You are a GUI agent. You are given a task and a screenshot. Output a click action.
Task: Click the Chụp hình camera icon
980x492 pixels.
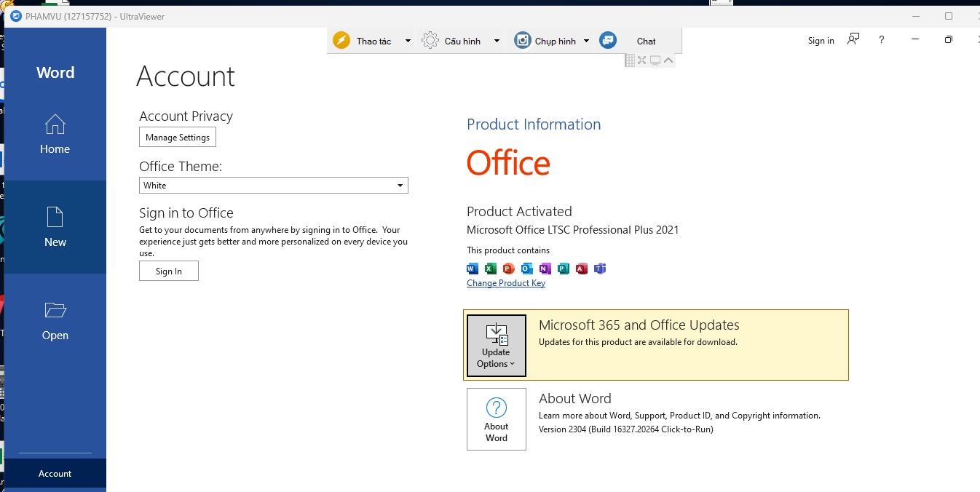[522, 41]
